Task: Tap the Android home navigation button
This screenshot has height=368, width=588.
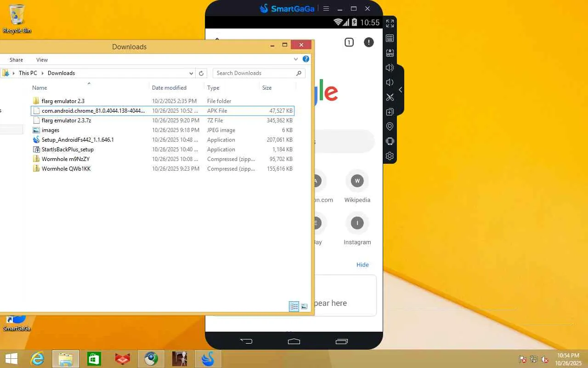Action: [x=294, y=341]
